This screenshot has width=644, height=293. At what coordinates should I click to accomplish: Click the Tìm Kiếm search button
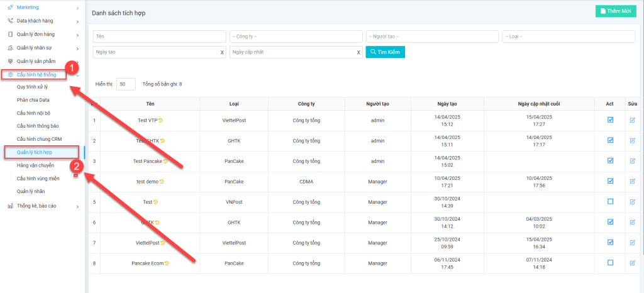point(386,52)
